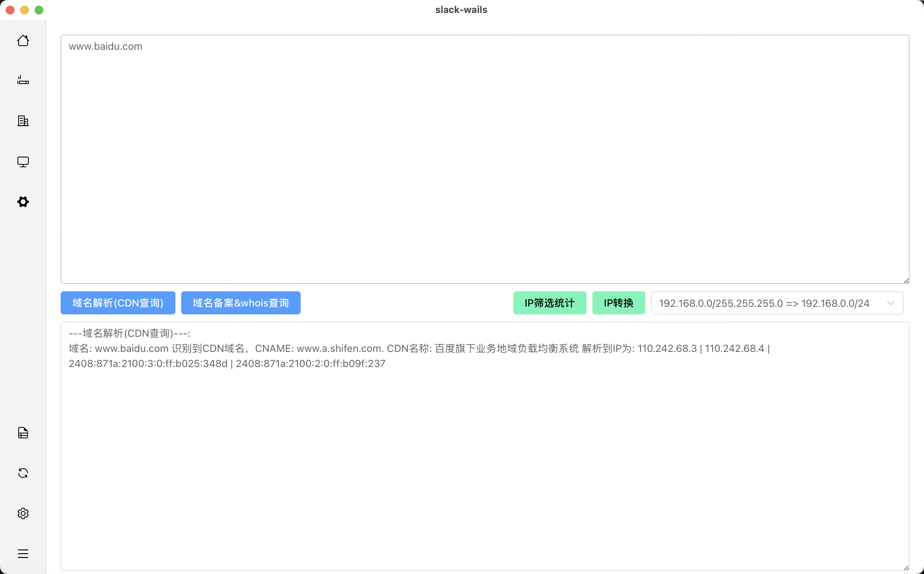
Task: Click the router-shaped scan icon in sidebar
Action: pos(23,80)
